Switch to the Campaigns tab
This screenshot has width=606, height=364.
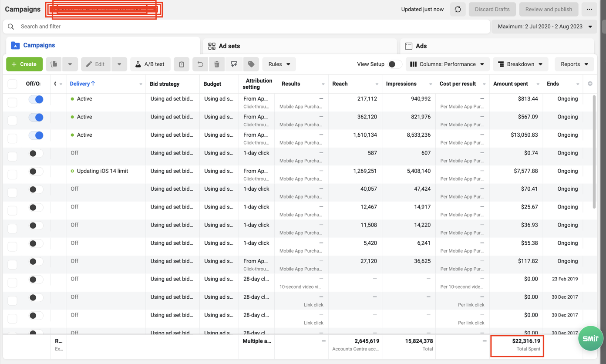103,45
